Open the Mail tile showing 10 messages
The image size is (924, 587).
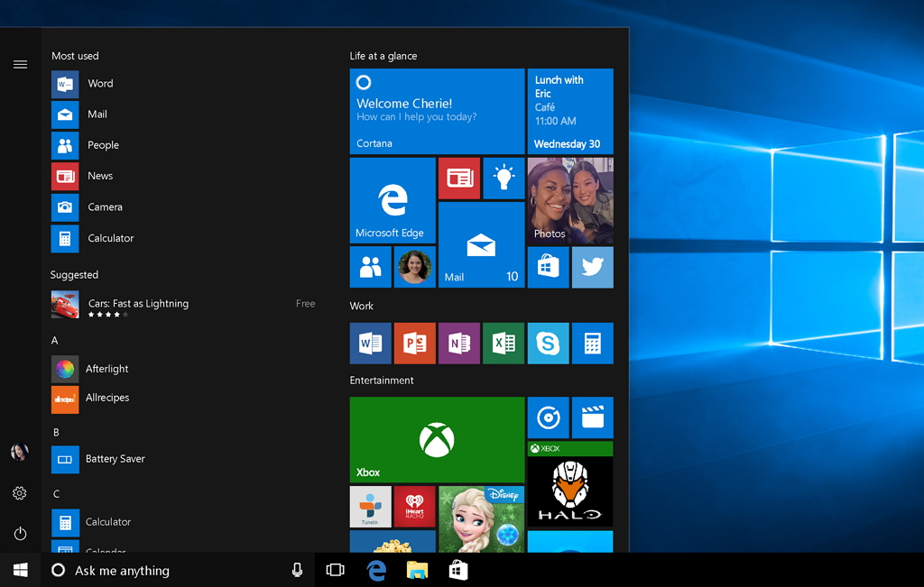(x=481, y=246)
